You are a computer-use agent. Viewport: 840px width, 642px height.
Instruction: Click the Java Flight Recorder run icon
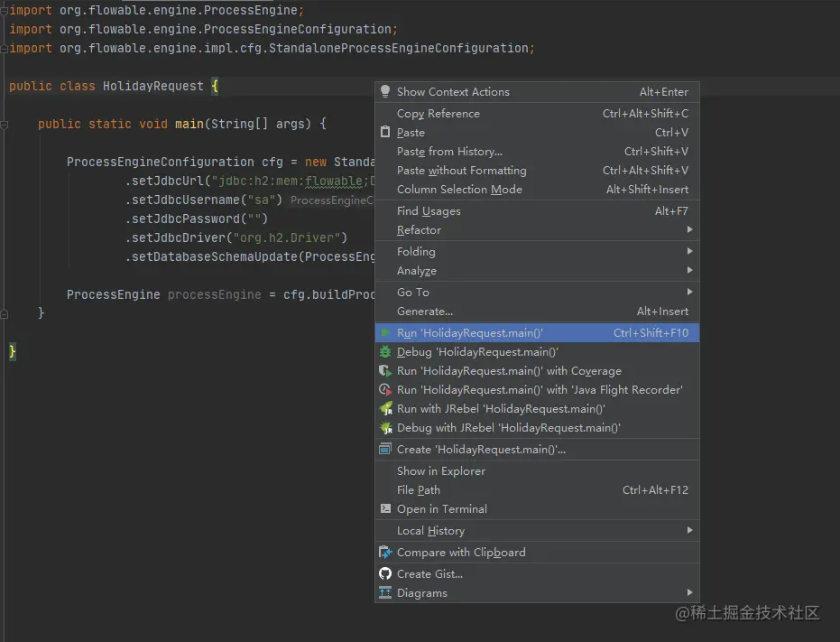[385, 390]
